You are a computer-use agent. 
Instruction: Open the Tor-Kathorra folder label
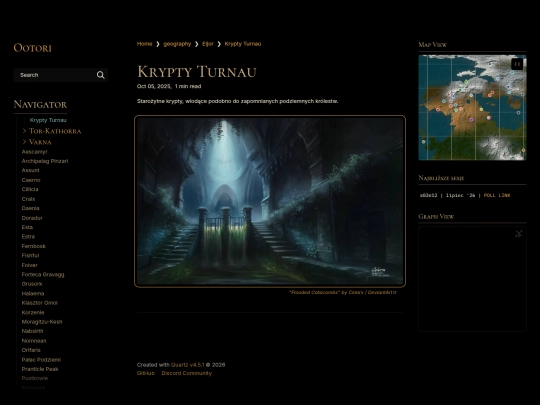[x=55, y=131]
